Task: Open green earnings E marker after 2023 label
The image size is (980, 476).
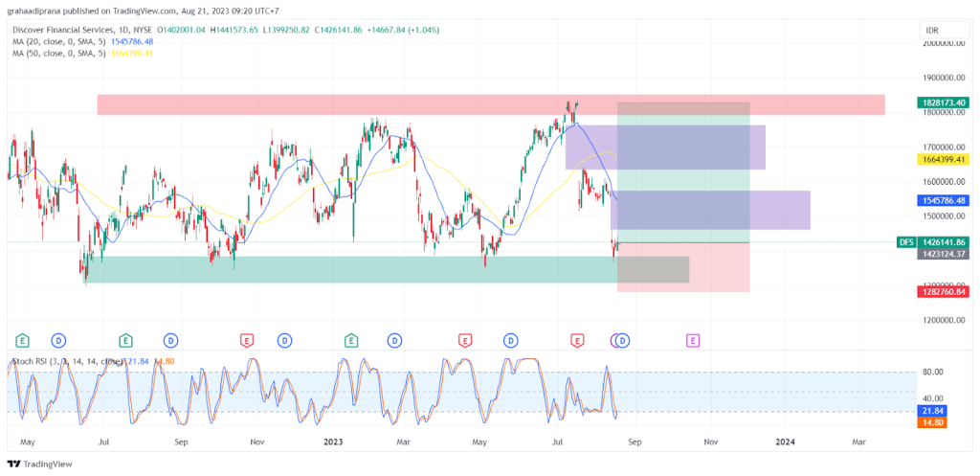Action: [x=351, y=340]
